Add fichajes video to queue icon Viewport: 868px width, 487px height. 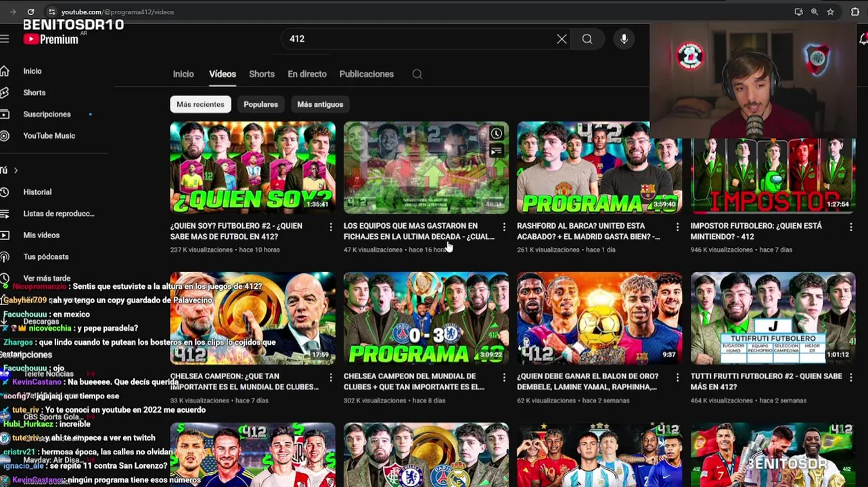tap(497, 151)
